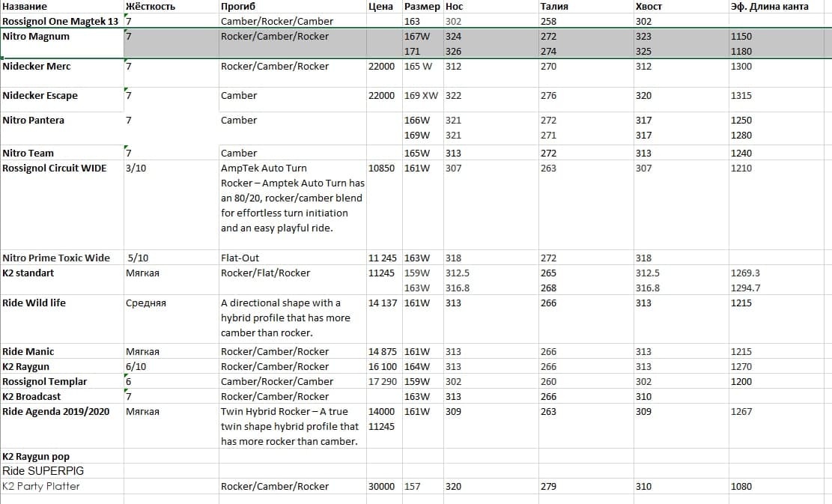Screen dimensions: 832x504
Task: Select the 'Rocker/Flat/Rocker' profile cell
Action: click(292, 280)
